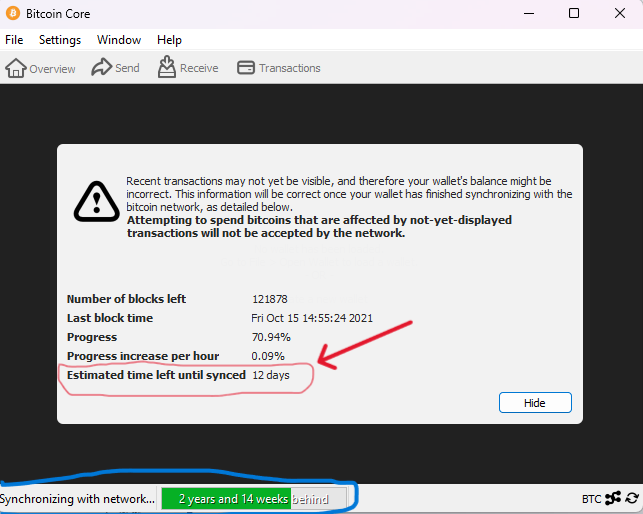This screenshot has height=514, width=643.
Task: Minimize the Bitcoin Core window
Action: click(529, 14)
